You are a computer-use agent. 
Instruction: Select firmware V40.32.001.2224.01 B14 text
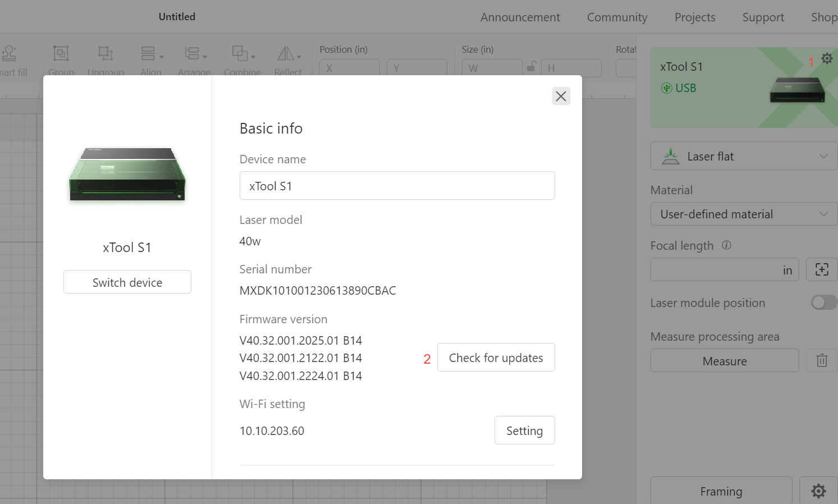[x=301, y=376]
